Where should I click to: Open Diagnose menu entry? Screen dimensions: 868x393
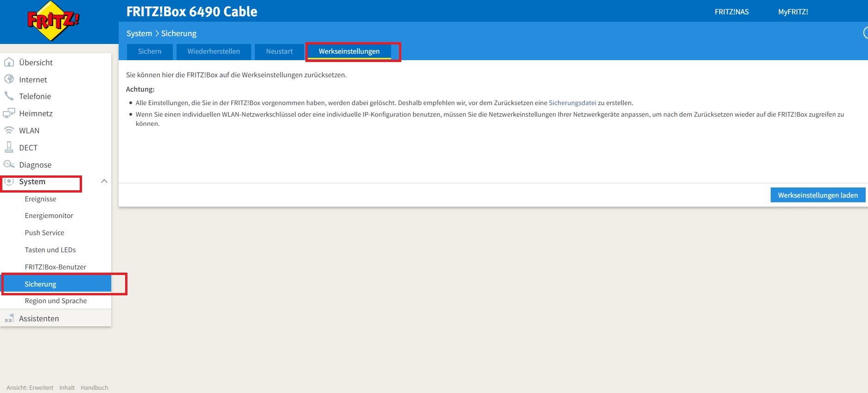click(x=35, y=165)
